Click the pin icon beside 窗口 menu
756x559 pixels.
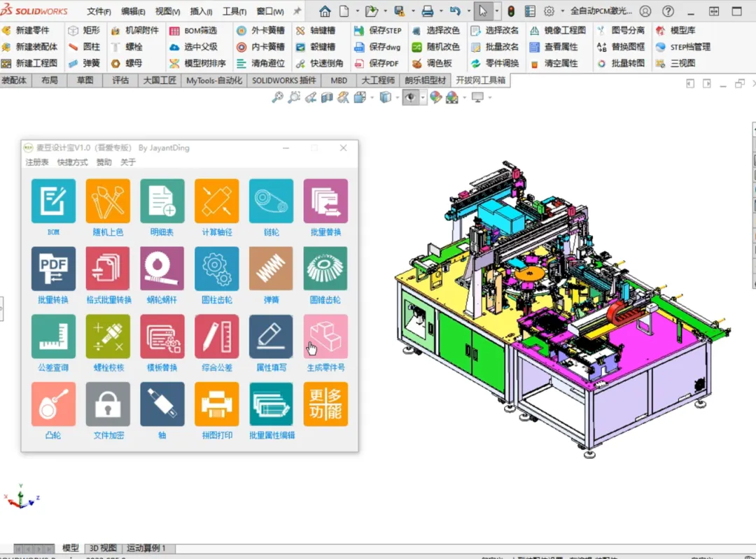(297, 11)
